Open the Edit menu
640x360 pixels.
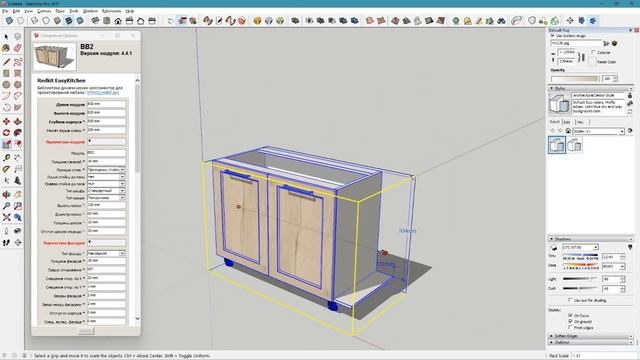[x=16, y=11]
